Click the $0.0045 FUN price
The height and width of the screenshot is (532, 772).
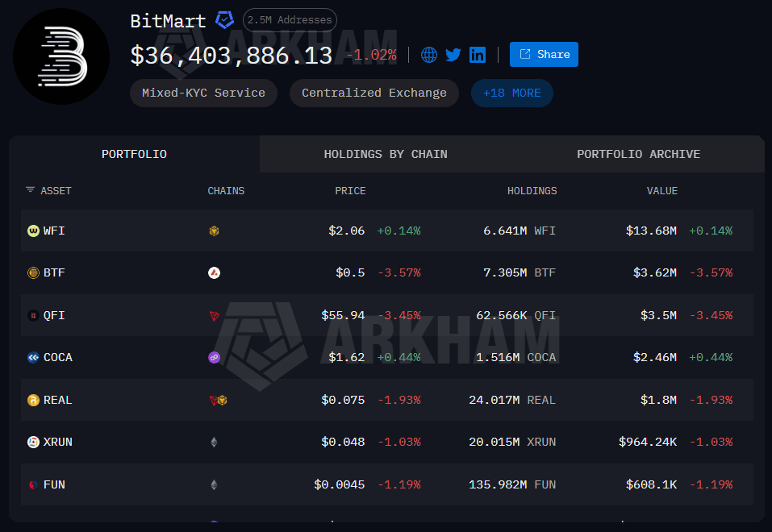[x=340, y=484]
